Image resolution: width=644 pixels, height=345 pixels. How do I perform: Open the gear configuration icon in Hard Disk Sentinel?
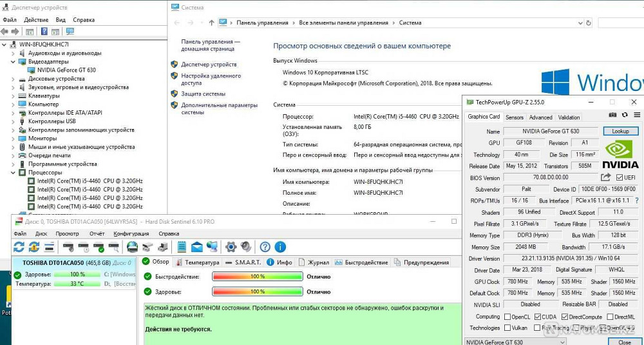point(231,247)
